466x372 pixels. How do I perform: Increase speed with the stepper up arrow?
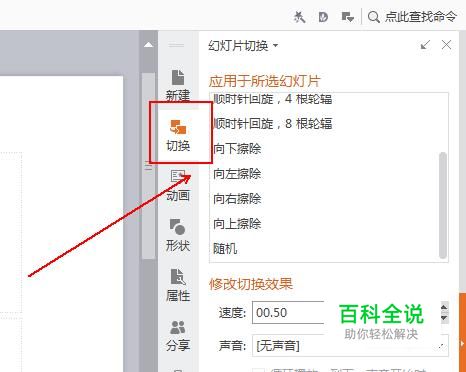444,307
